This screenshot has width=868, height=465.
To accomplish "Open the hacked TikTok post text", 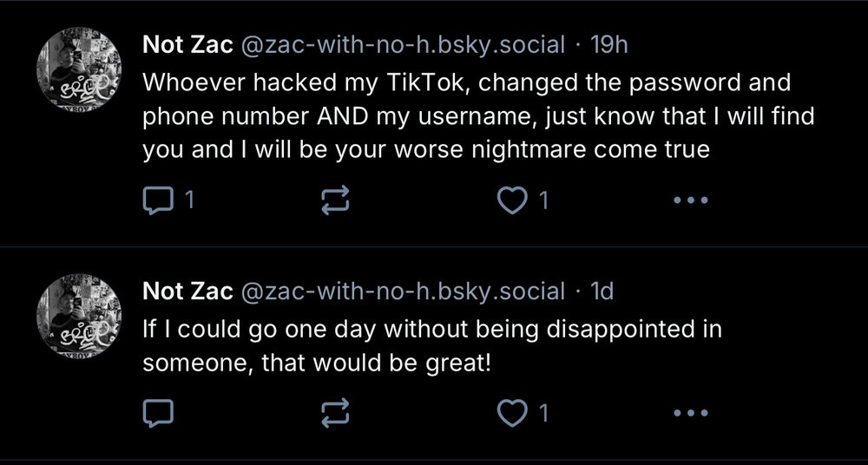I will [478, 116].
